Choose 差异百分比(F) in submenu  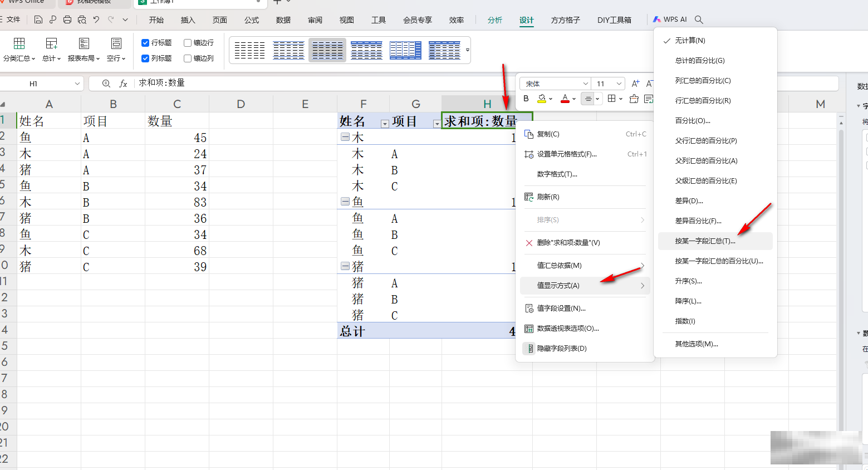(x=715, y=221)
